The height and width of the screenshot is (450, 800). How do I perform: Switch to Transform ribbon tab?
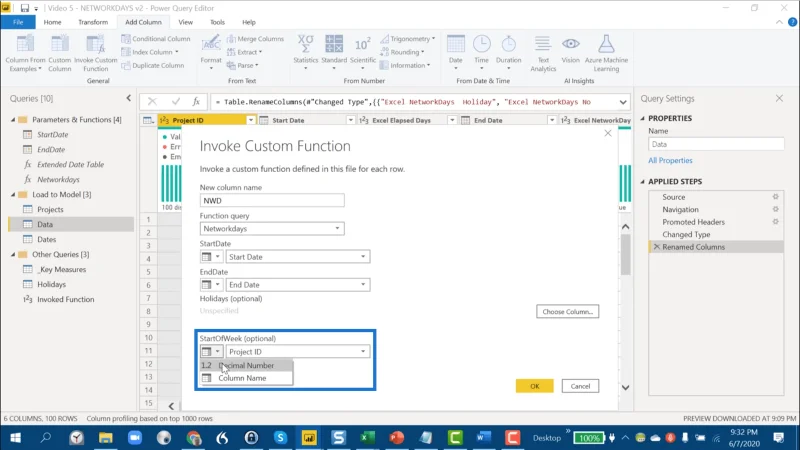(93, 22)
